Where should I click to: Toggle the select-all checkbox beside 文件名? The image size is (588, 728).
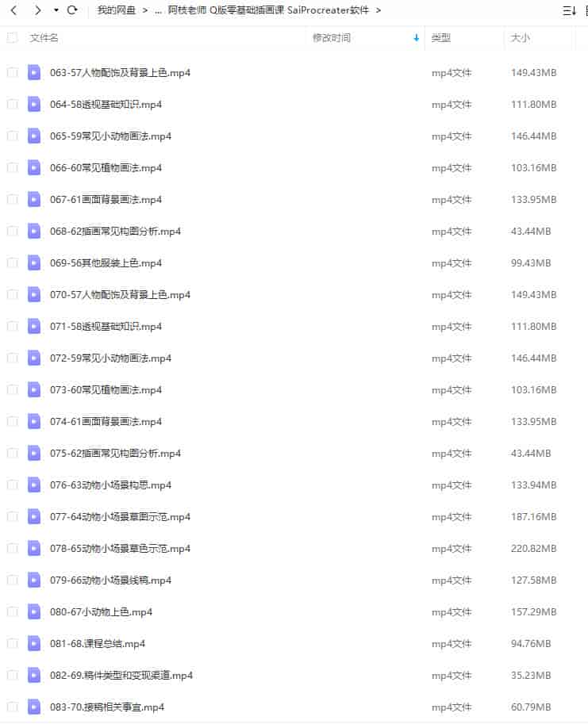pyautogui.click(x=13, y=37)
